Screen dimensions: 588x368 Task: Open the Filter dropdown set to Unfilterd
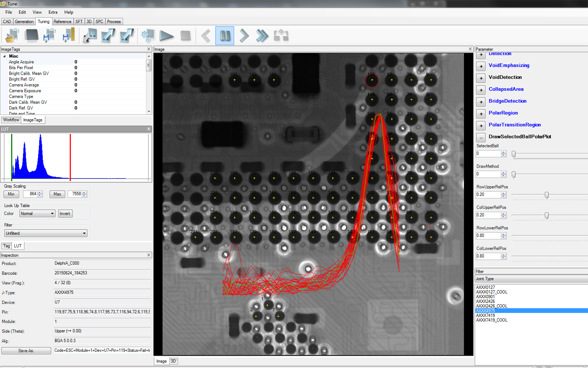pos(46,233)
